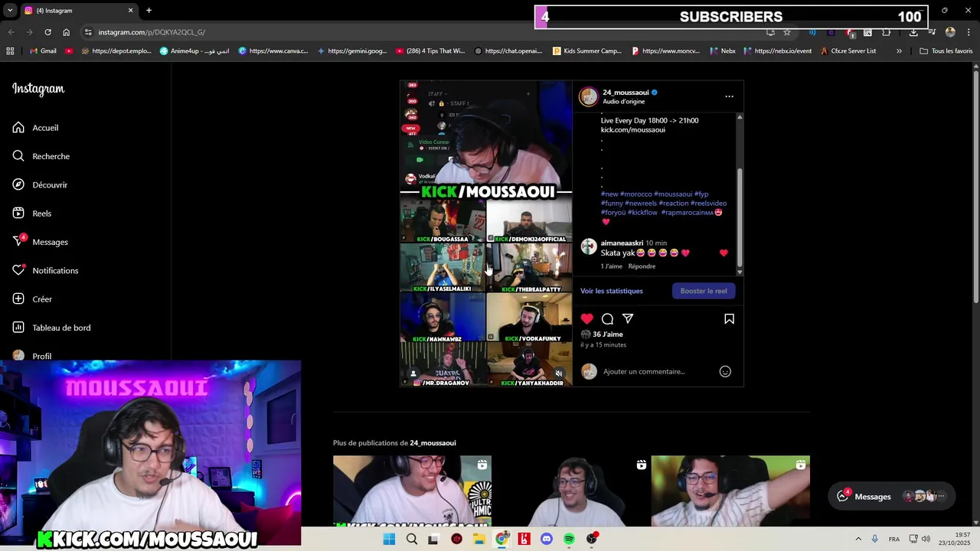
Task: Click #kickflow hashtag in caption
Action: 642,213
